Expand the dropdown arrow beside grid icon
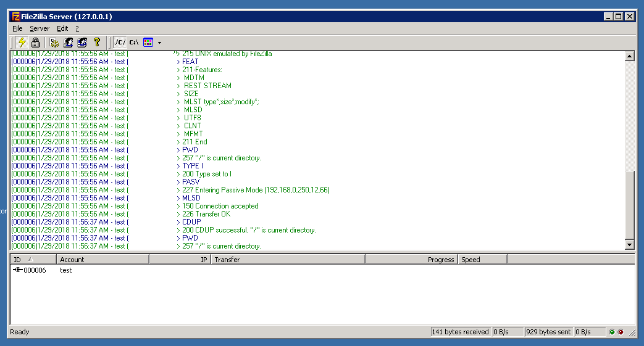644x346 pixels. pos(159,43)
